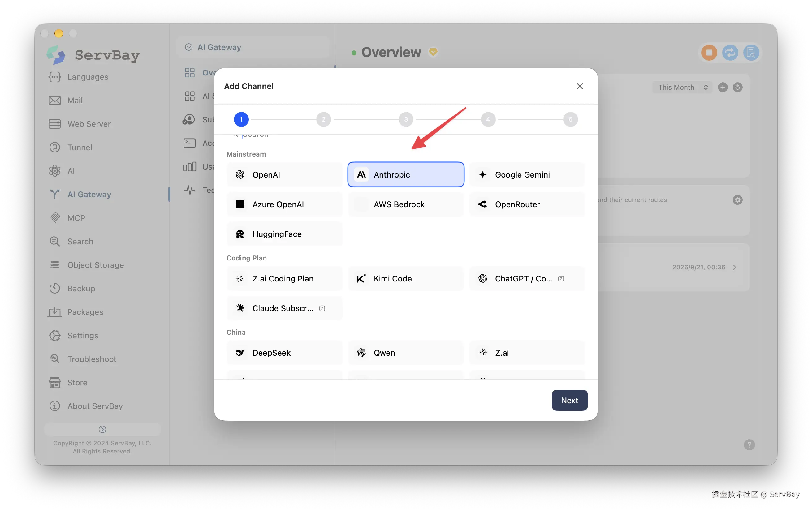Open the AI Gateway selector above the submenu
The width and height of the screenshot is (812, 511).
coord(252,47)
